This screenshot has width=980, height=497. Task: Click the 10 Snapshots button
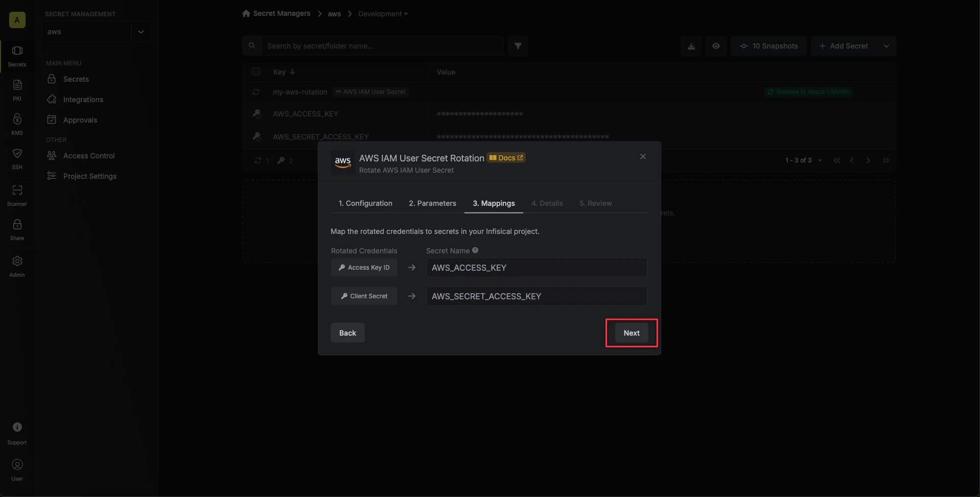[768, 46]
